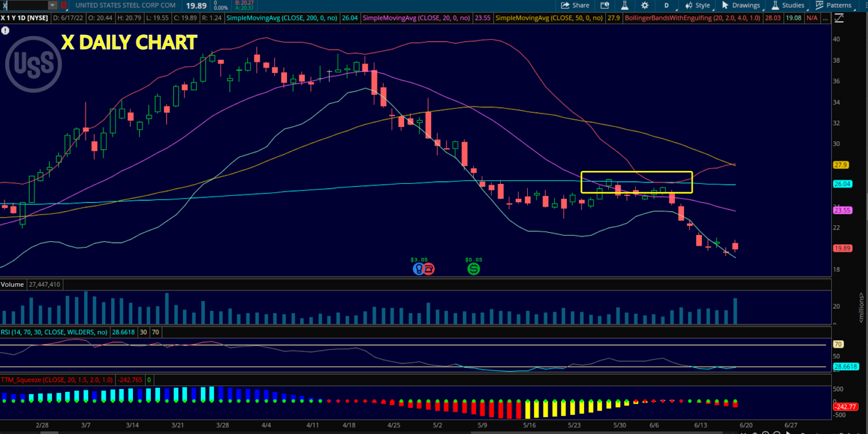Screen dimensions: 868x434
Task: Click the C: 19.89 close readout
Action: (186, 18)
